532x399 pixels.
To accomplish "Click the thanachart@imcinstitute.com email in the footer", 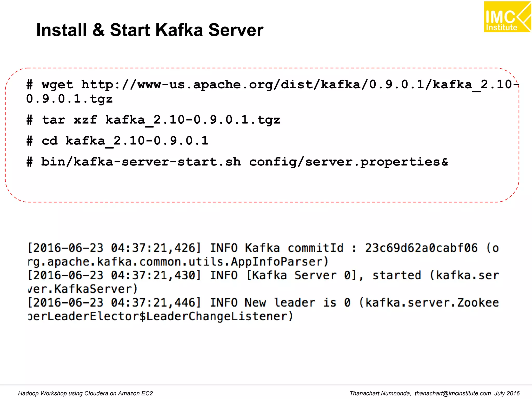I will click(x=453, y=393).
